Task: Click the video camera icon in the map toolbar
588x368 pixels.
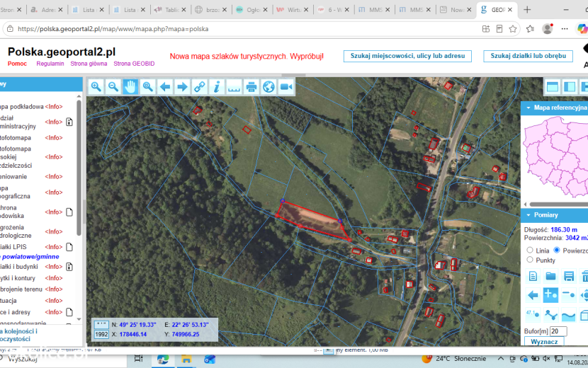Action: tap(286, 87)
